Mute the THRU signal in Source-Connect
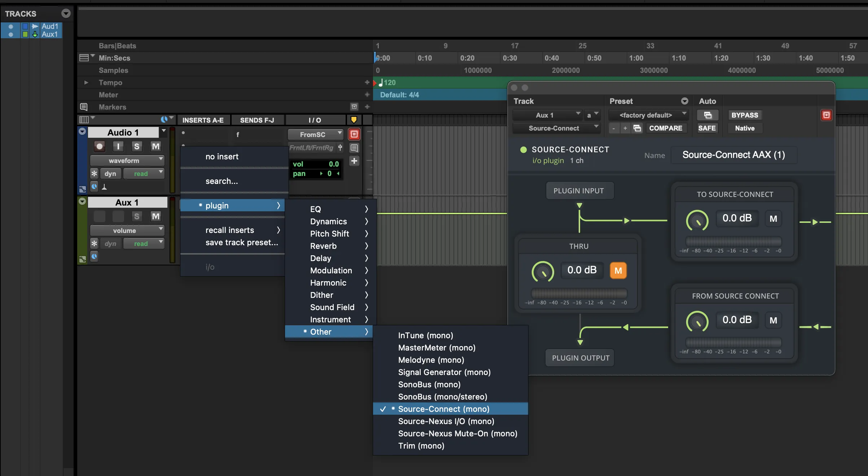The width and height of the screenshot is (868, 476). click(618, 270)
